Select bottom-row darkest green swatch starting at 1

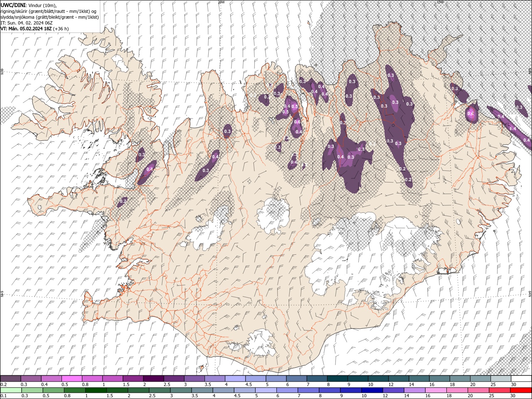point(96,390)
